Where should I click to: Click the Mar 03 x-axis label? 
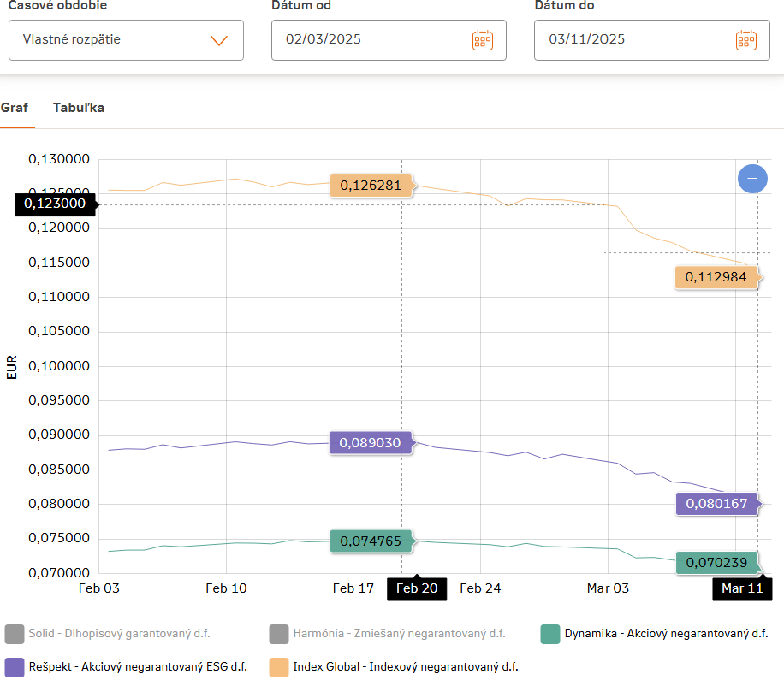point(608,588)
